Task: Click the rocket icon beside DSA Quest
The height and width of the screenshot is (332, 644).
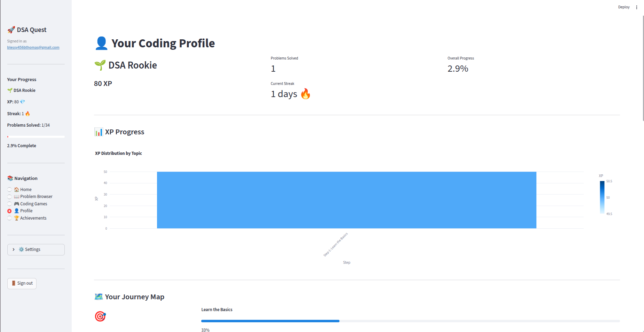Action: tap(11, 30)
